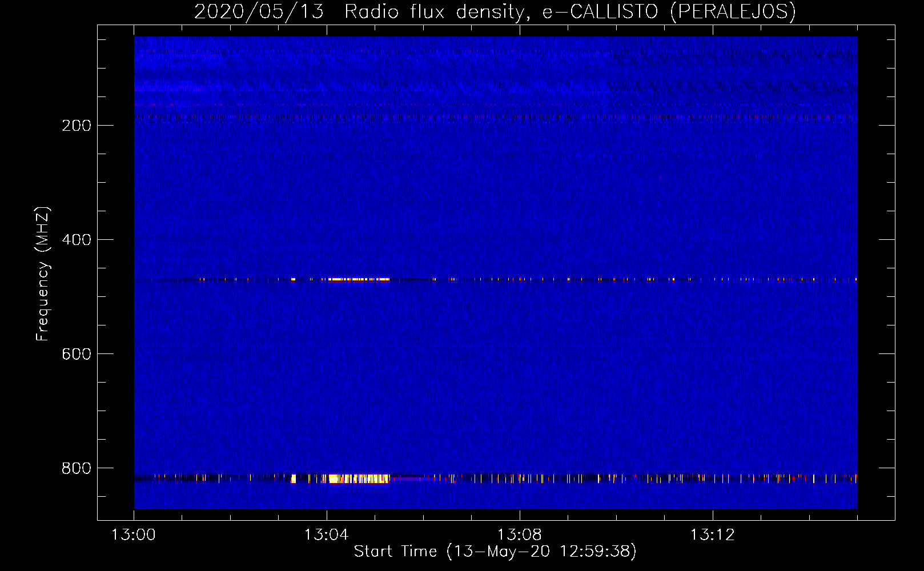
Task: Click the 400 frequency tick label
Action: (x=77, y=240)
